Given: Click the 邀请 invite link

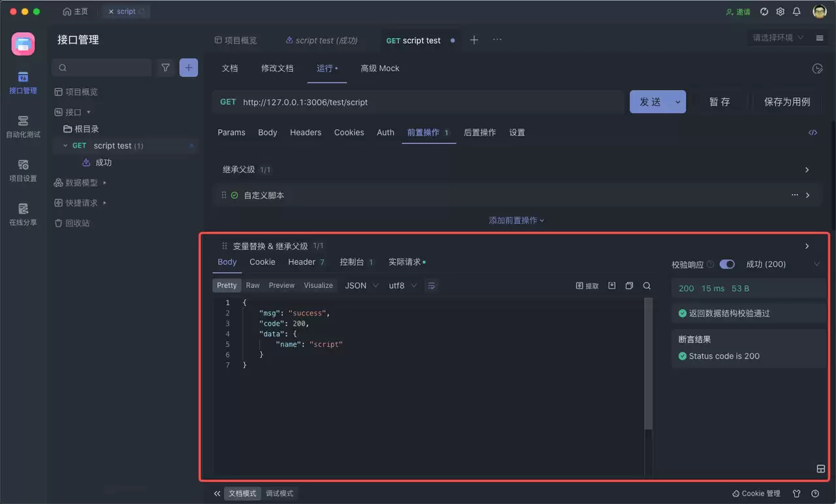Looking at the screenshot, I should point(738,12).
